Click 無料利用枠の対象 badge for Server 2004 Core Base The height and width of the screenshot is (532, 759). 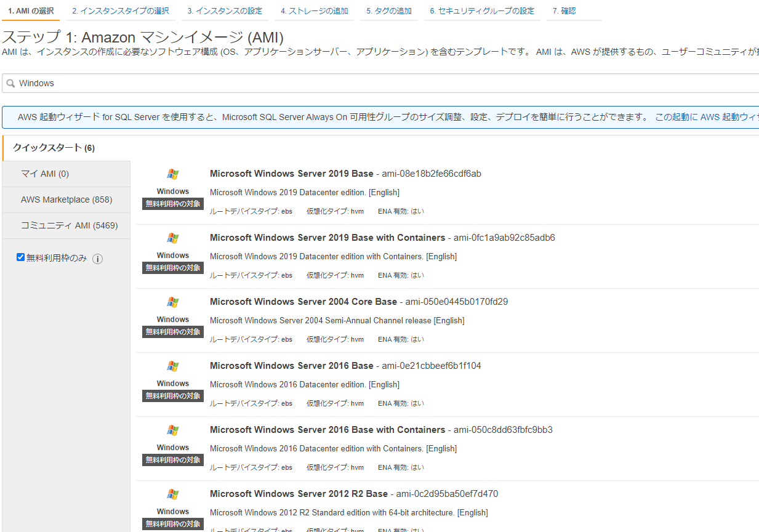coord(173,332)
